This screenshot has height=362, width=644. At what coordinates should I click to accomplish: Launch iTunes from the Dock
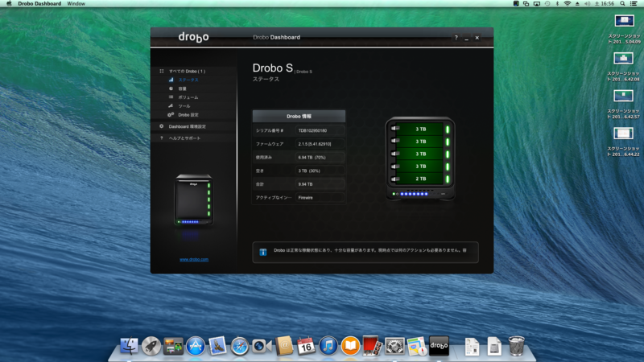point(328,346)
